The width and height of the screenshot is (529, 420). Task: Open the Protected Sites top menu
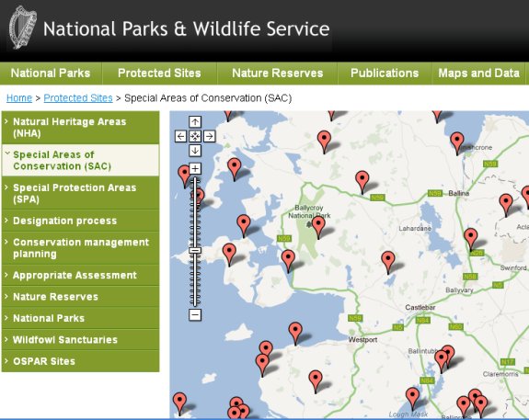coord(159,74)
